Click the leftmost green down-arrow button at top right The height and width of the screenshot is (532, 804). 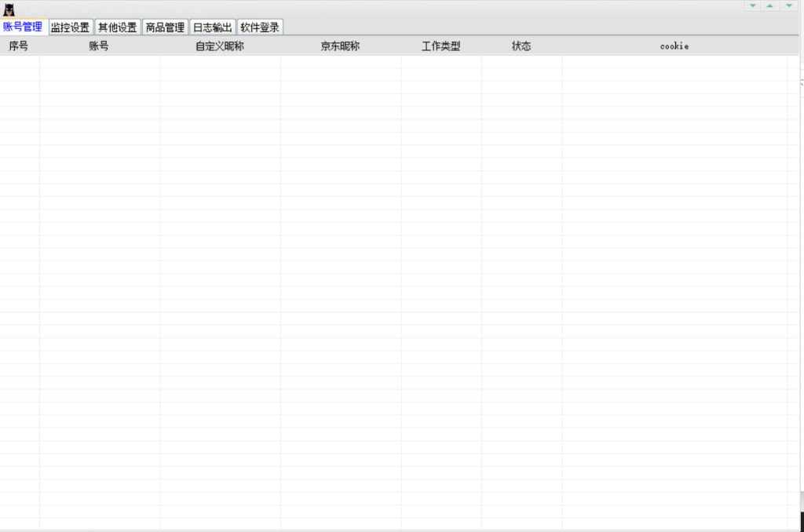(x=752, y=5)
